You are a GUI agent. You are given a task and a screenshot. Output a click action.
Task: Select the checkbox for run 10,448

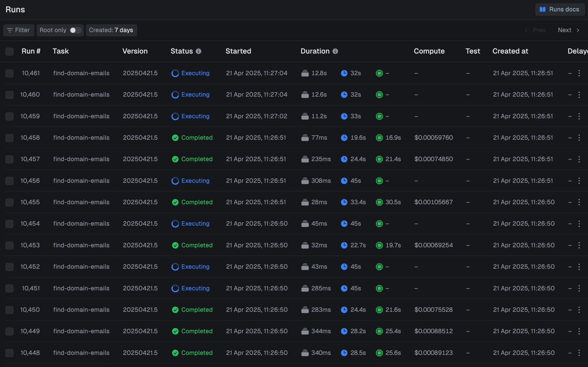click(9, 353)
